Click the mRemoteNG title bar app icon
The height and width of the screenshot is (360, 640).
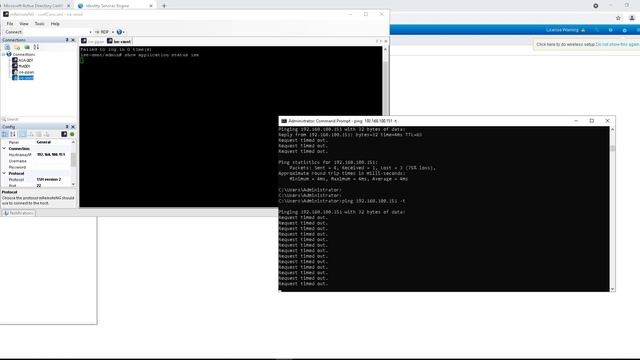(x=6, y=14)
